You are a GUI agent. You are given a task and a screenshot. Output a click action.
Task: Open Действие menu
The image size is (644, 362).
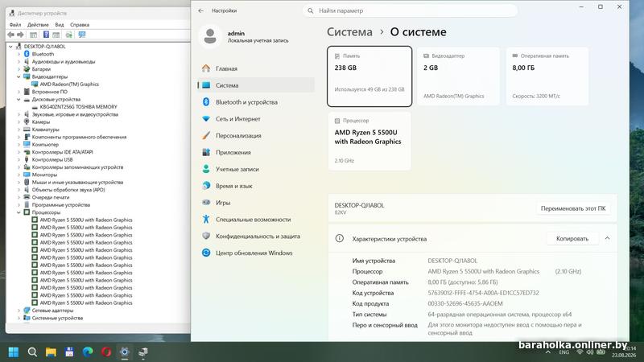click(x=38, y=25)
